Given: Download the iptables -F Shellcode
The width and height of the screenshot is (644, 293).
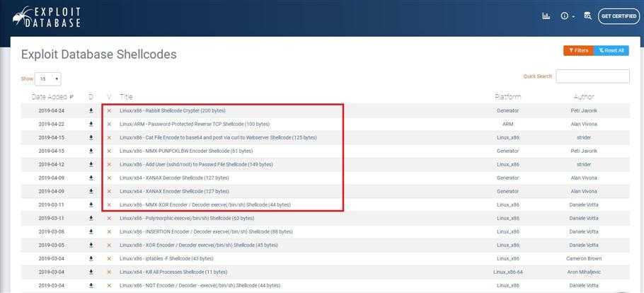Looking at the screenshot, I should (91, 258).
